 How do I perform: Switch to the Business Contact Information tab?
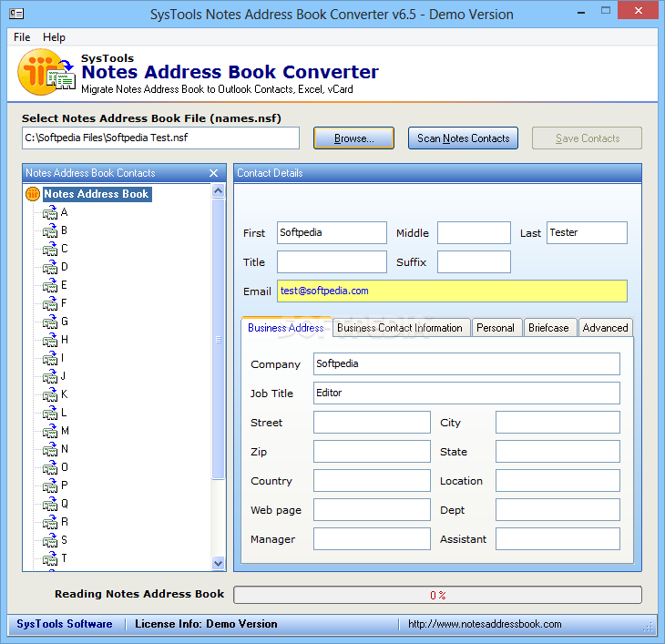pyautogui.click(x=400, y=328)
